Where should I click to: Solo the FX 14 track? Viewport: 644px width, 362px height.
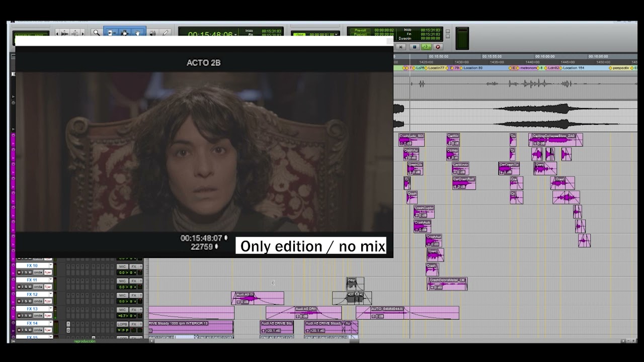point(26,330)
